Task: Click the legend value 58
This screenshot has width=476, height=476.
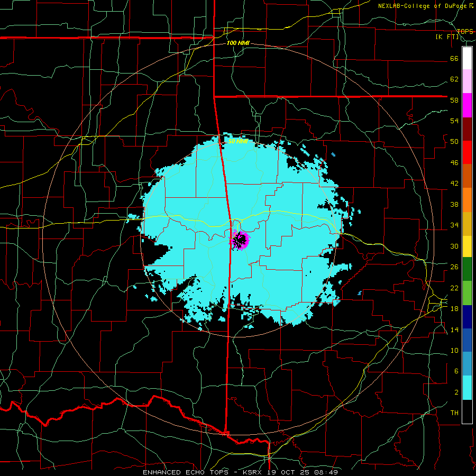Action: coord(454,100)
